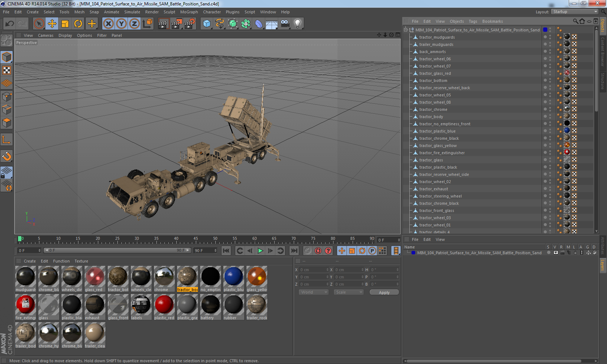Select the tractor_fire_extinguisher object
The height and width of the screenshot is (364, 607).
(x=442, y=153)
